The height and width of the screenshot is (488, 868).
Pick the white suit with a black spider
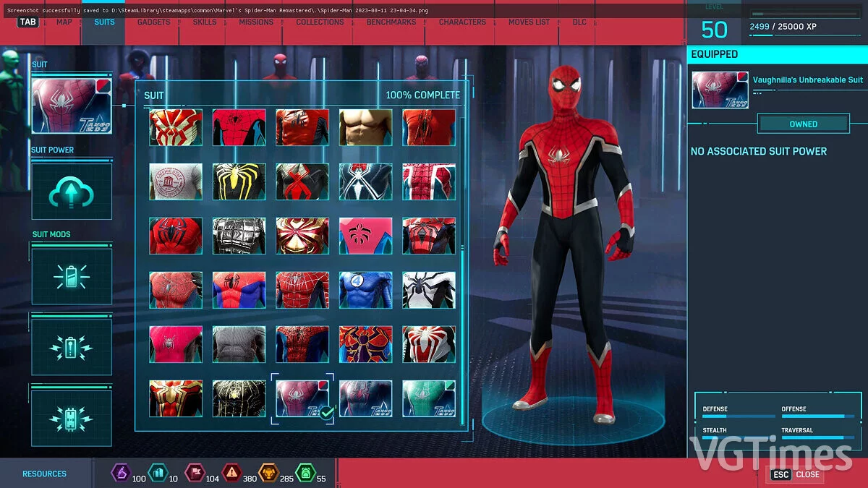[x=429, y=290]
